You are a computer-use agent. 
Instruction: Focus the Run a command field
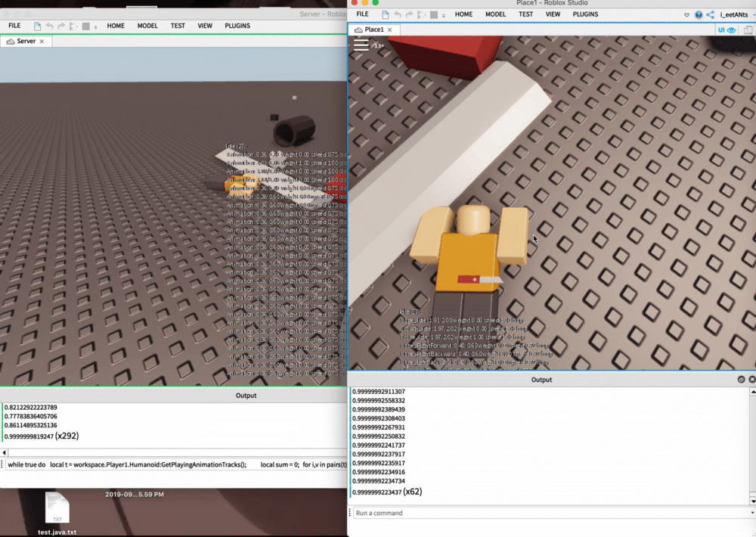(x=551, y=513)
